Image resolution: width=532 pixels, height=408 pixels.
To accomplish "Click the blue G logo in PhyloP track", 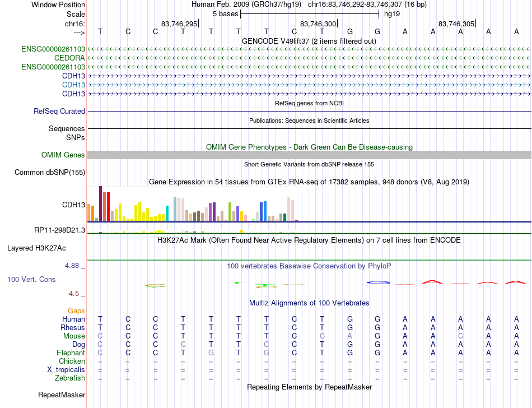I will pyautogui.click(x=378, y=282).
